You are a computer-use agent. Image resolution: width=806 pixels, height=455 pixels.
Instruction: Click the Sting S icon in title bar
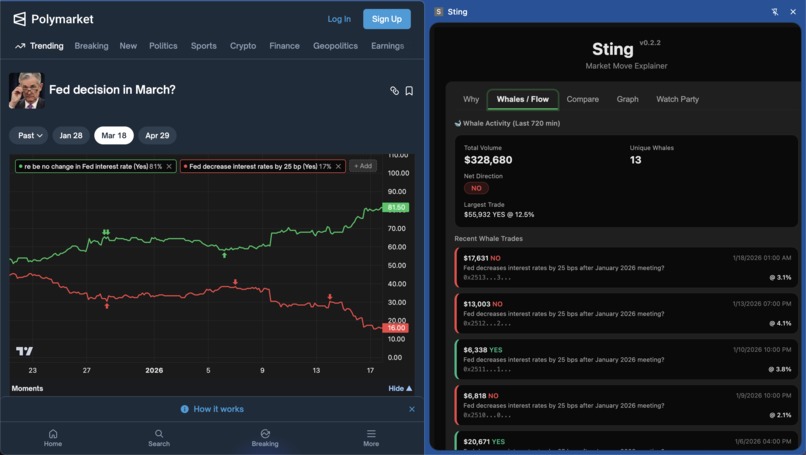[438, 11]
